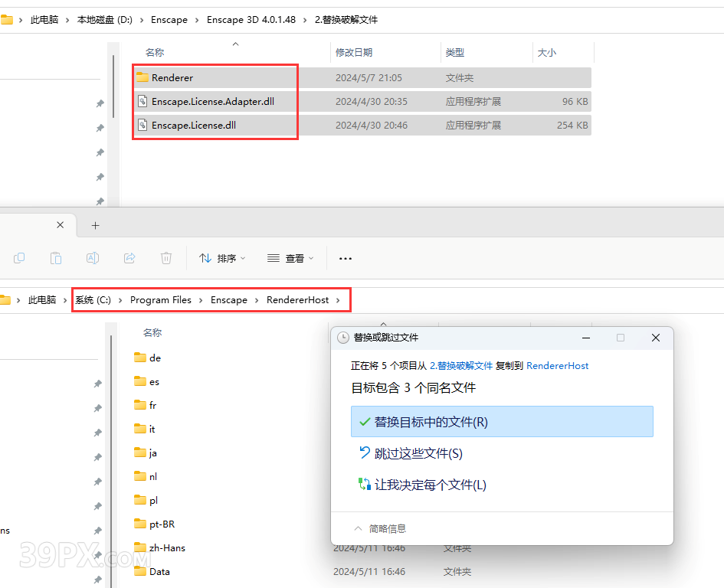The image size is (724, 588).
Task: Click the Paste icon in the toolbar
Action: (x=56, y=258)
